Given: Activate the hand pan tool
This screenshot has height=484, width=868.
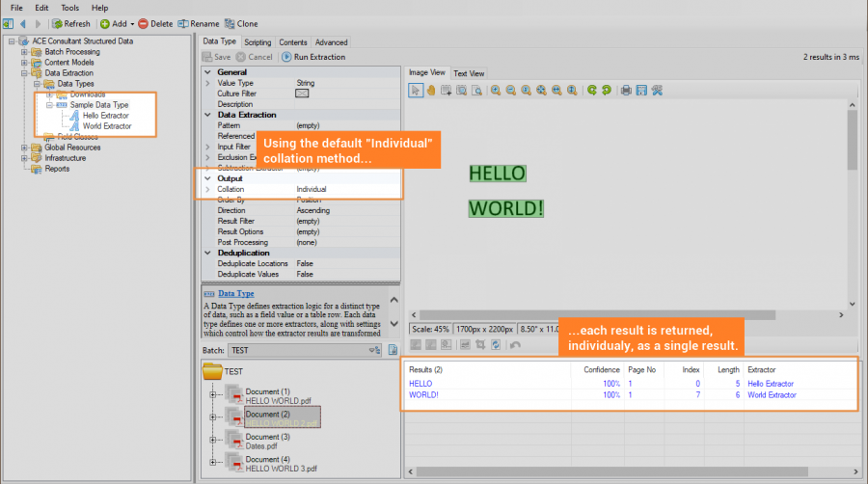Looking at the screenshot, I should pos(431,91).
